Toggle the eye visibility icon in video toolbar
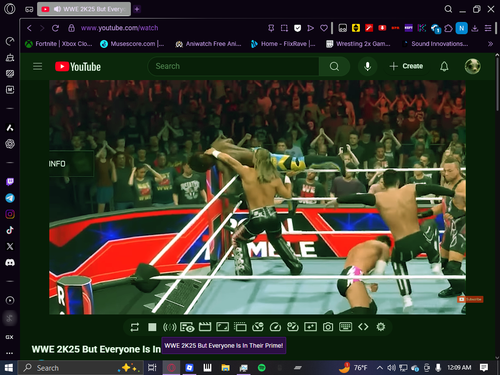500x375 pixels. click(187, 327)
